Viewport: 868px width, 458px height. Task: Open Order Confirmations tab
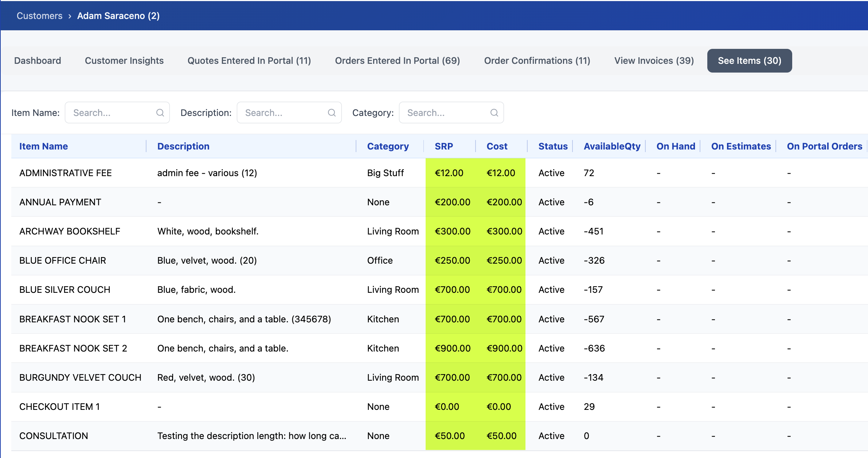537,61
